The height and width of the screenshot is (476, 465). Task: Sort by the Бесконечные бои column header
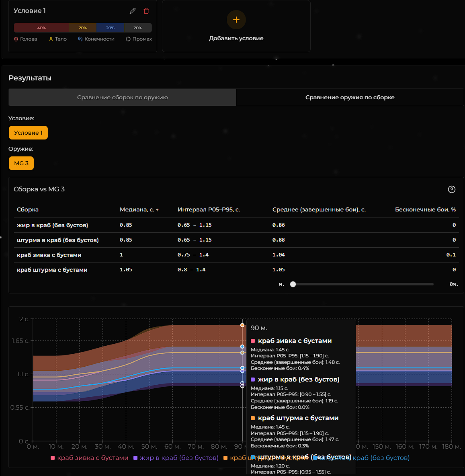coord(425,209)
